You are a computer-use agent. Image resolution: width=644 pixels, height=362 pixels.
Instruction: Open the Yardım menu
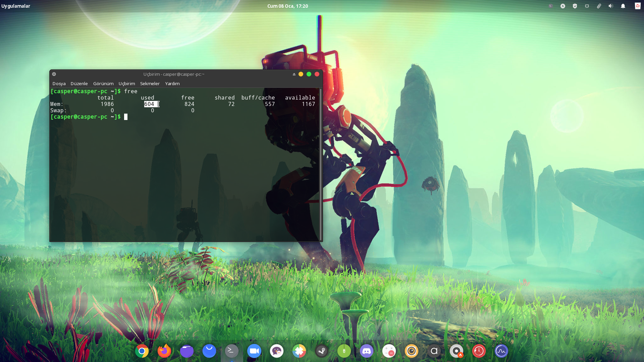click(172, 83)
